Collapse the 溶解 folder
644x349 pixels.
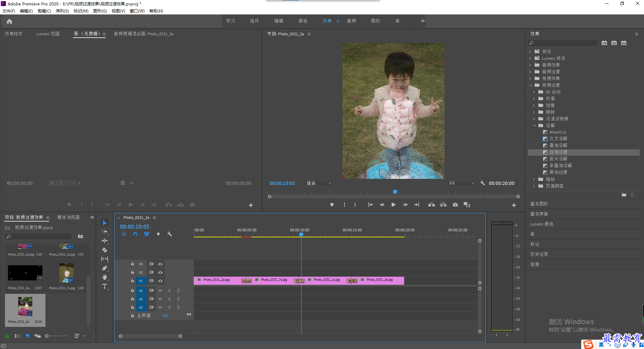click(x=534, y=125)
